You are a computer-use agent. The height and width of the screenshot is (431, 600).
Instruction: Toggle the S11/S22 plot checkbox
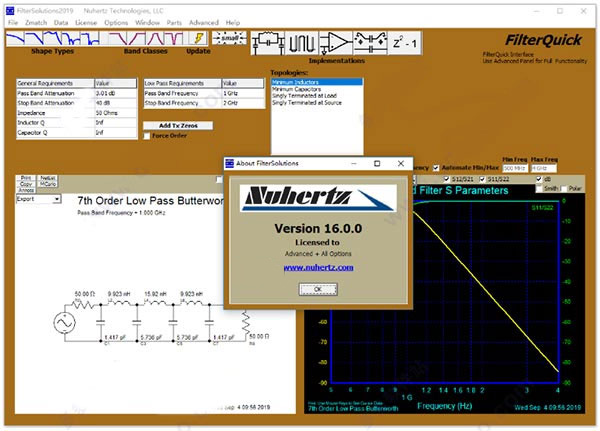click(482, 179)
